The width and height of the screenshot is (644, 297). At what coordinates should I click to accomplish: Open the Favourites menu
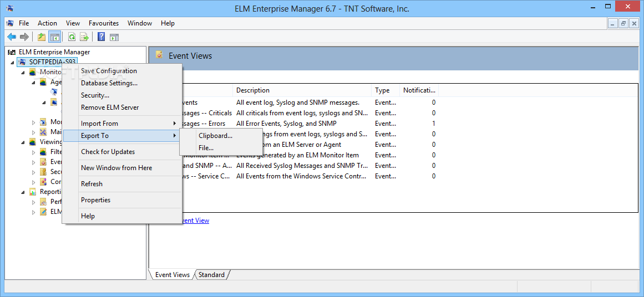(x=104, y=23)
